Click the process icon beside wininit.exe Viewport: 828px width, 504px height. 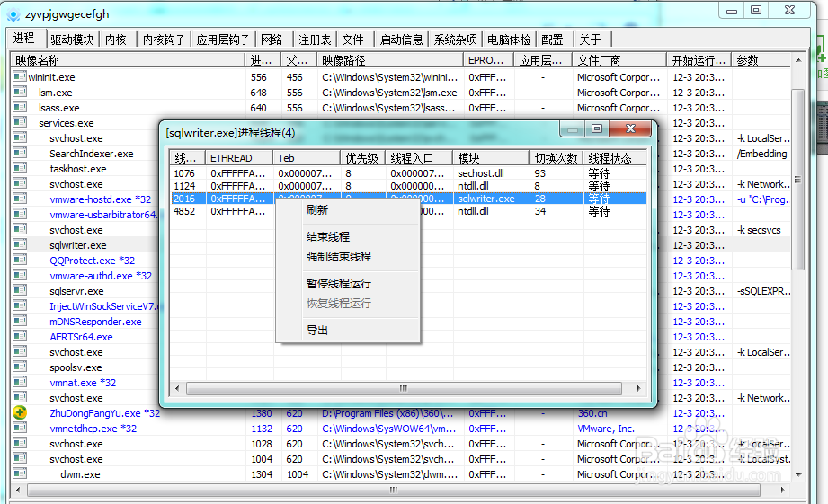20,76
